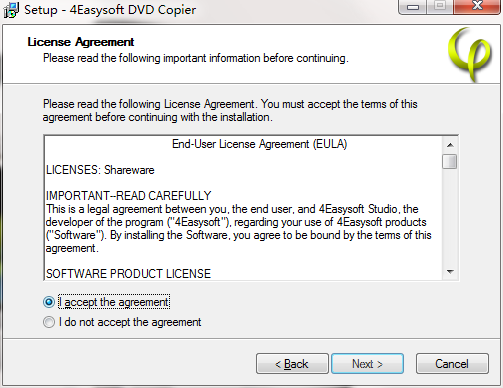Screen dimensions: 503x388
Task: Click the "LICENSES: Shareware" line
Action: coord(100,170)
